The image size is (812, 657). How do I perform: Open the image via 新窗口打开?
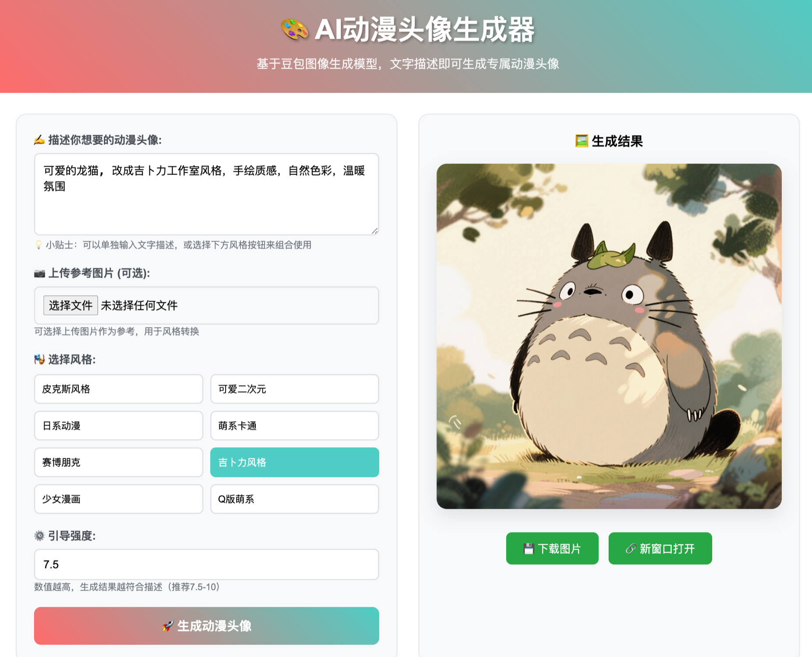(x=660, y=548)
